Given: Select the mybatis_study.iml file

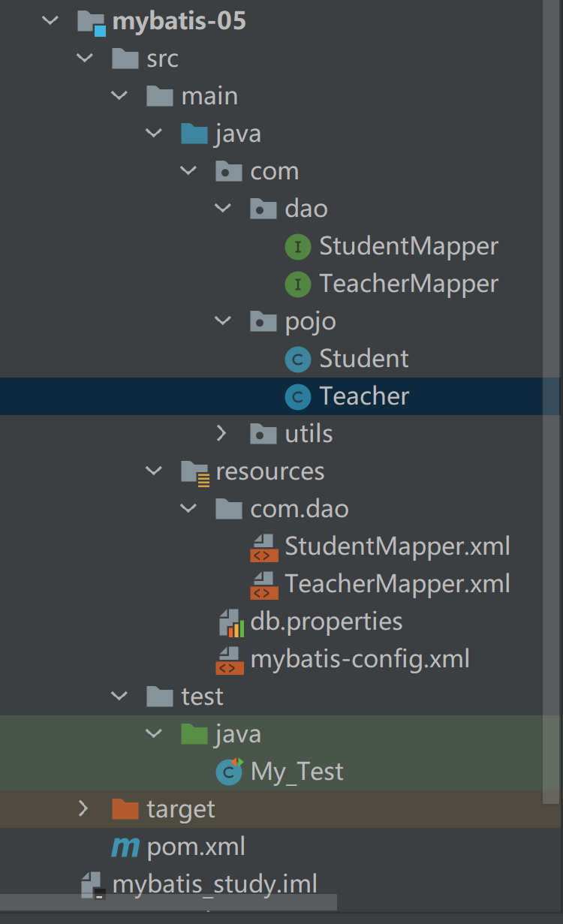Looking at the screenshot, I should pyautogui.click(x=214, y=884).
